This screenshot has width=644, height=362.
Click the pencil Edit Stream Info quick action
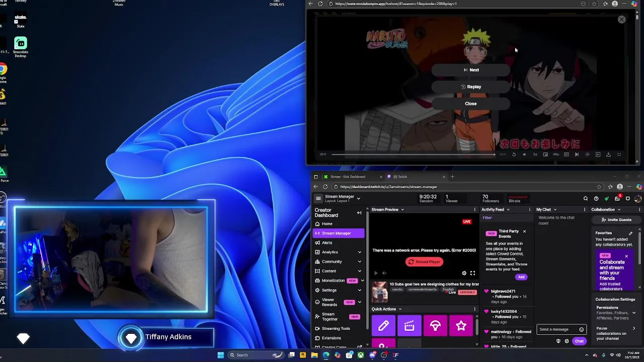click(383, 326)
